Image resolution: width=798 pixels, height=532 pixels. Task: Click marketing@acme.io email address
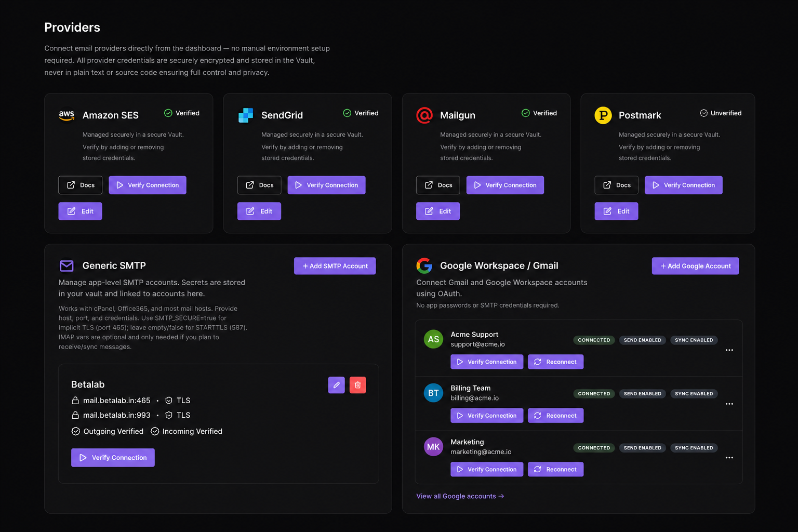click(x=481, y=452)
